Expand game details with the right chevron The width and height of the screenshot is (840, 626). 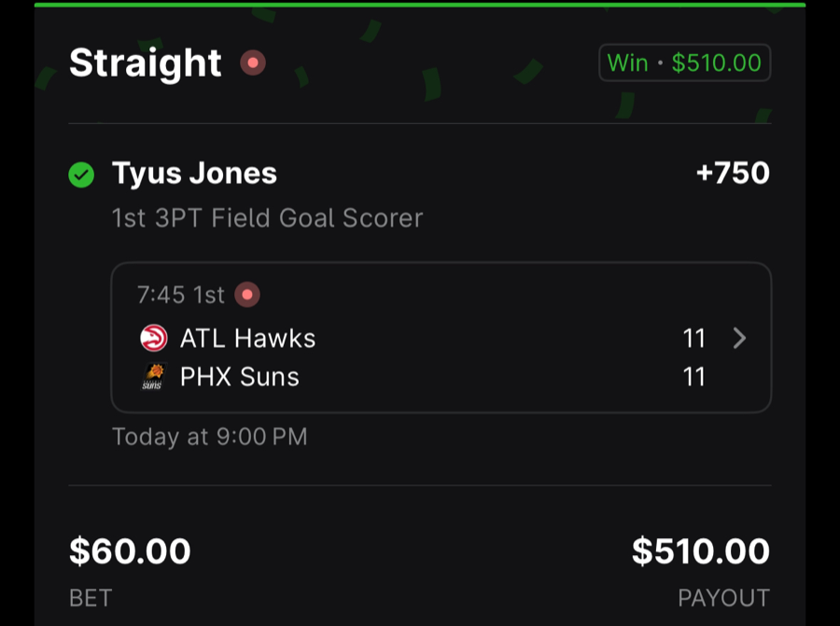[x=739, y=338]
